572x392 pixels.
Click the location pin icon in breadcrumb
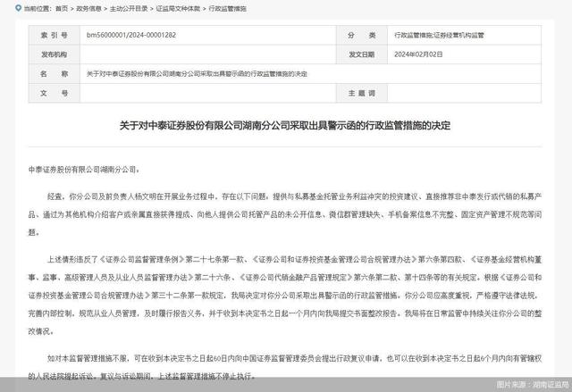(18, 8)
